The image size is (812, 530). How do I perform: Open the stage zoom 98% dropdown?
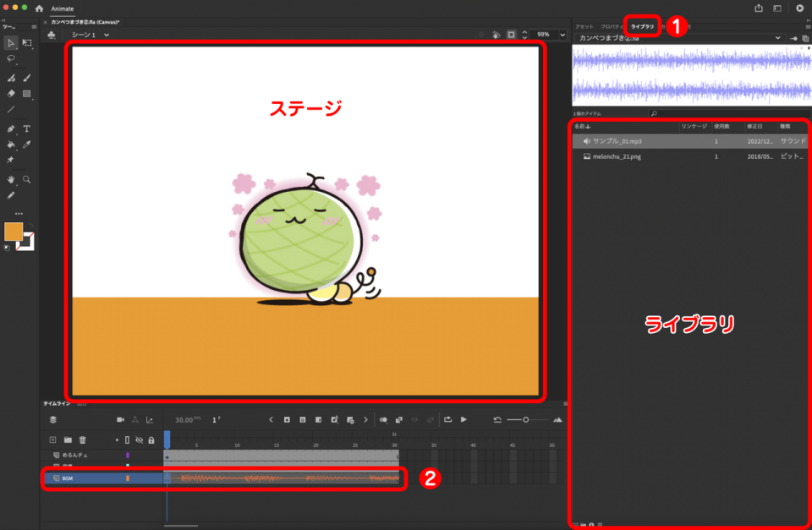point(563,35)
